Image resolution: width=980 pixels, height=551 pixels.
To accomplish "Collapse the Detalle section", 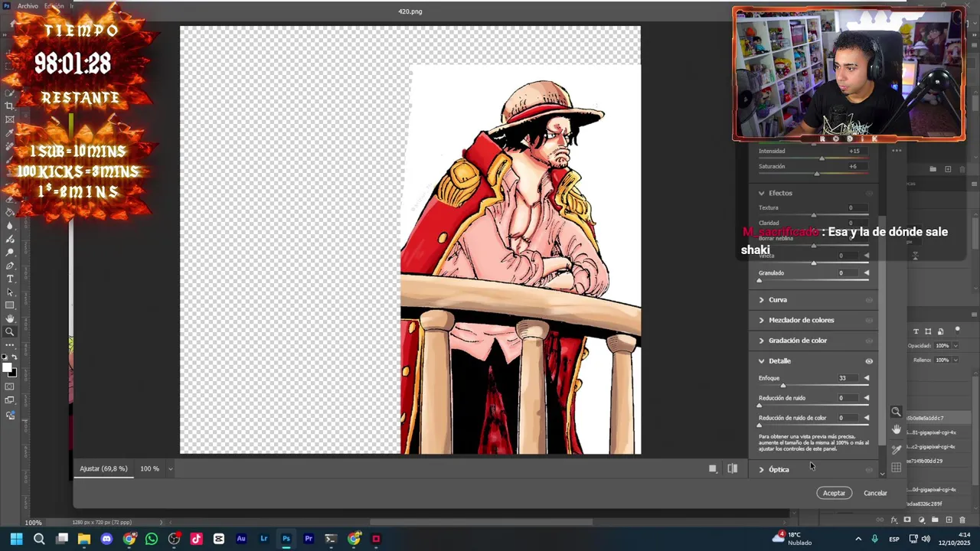I will (761, 361).
